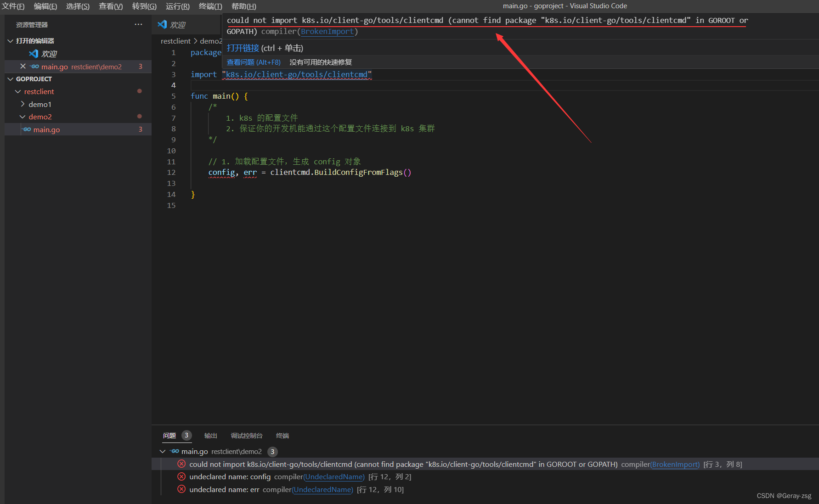Click the 加载配置文件 comment on line 11

285,162
